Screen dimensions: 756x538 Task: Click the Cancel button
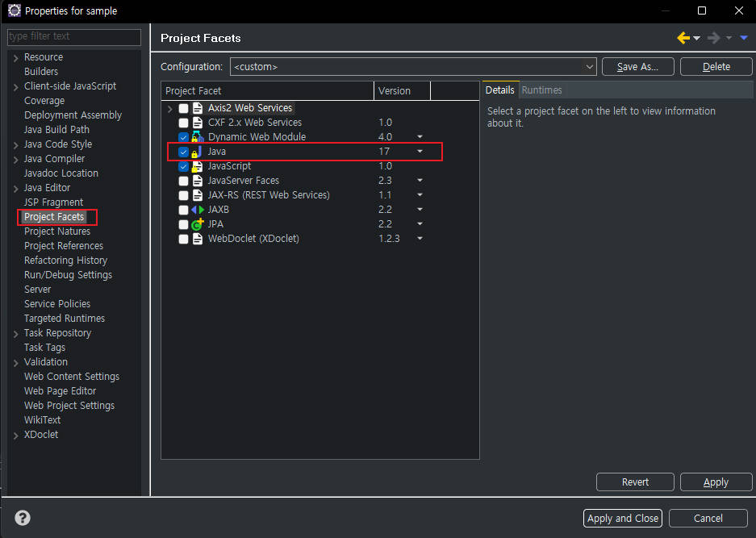(708, 518)
